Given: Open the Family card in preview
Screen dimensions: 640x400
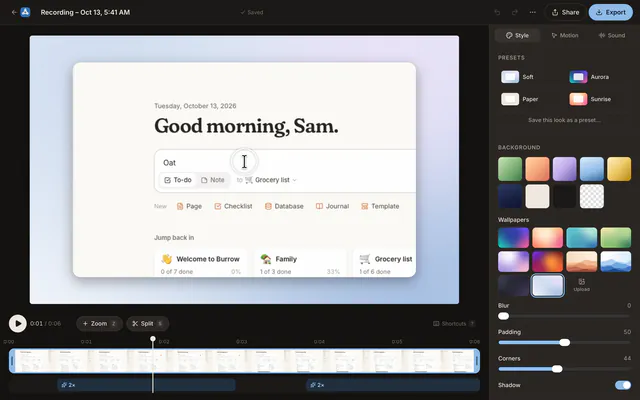Looking at the screenshot, I should [x=300, y=263].
